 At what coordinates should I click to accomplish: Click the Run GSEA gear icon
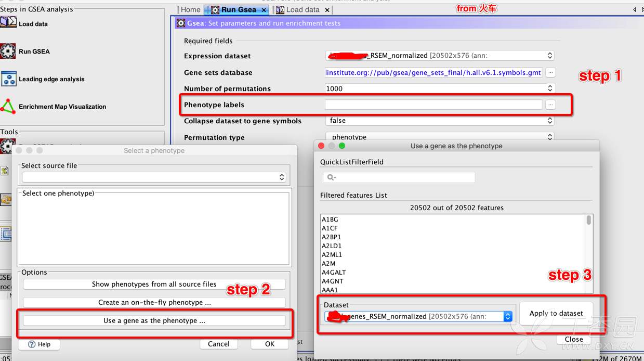pos(8,51)
